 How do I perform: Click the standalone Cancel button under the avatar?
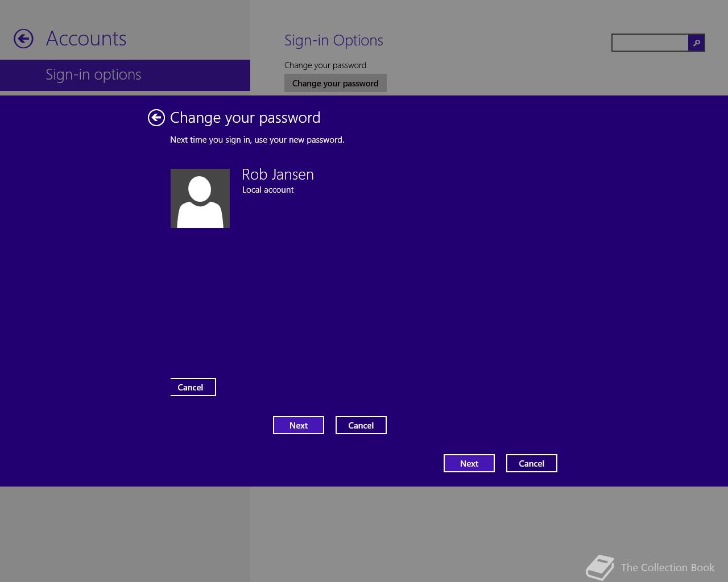193,387
